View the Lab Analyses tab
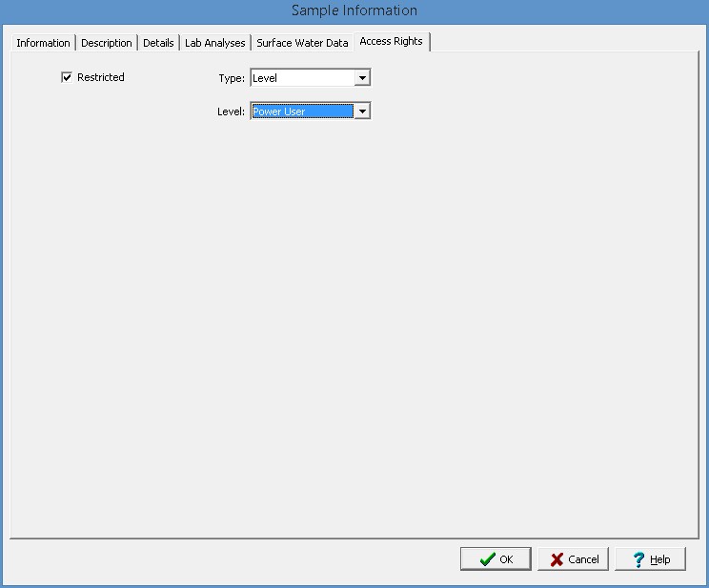The image size is (709, 588). point(215,43)
